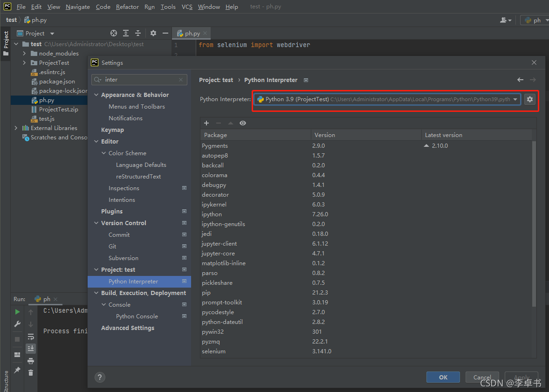Image resolution: width=549 pixels, height=392 pixels.
Task: Click the project-level icon beside Python Interpreter heading
Action: (306, 80)
